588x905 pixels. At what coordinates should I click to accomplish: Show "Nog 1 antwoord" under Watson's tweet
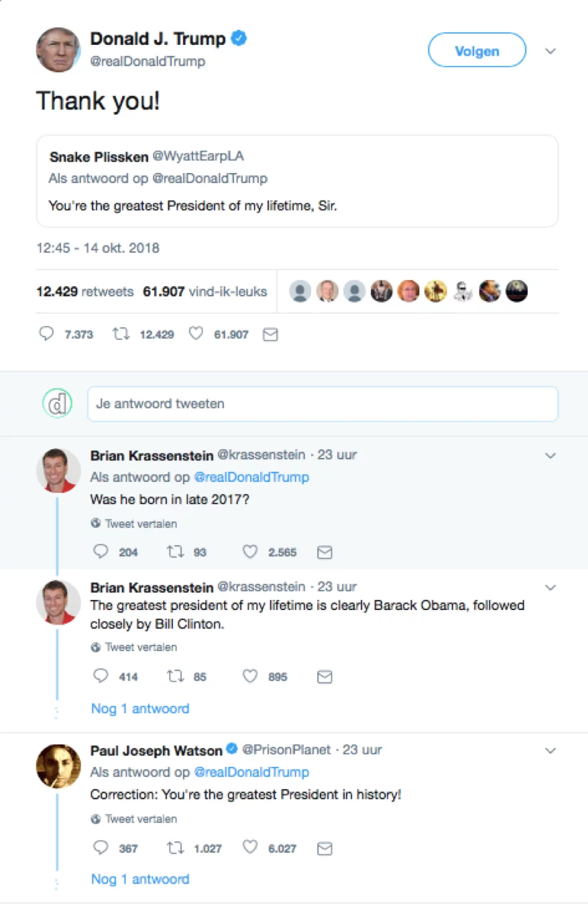click(140, 879)
